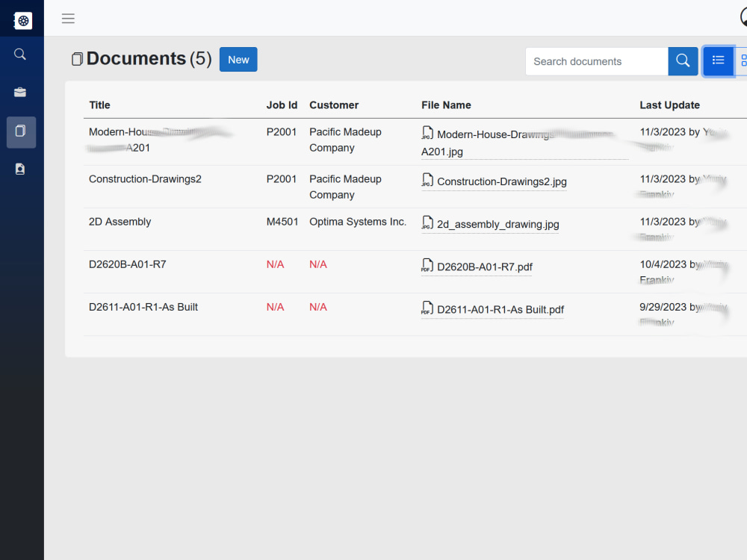Click the 9/29/2023 last update cell
Image resolution: width=747 pixels, height=560 pixels.
pyautogui.click(x=684, y=314)
